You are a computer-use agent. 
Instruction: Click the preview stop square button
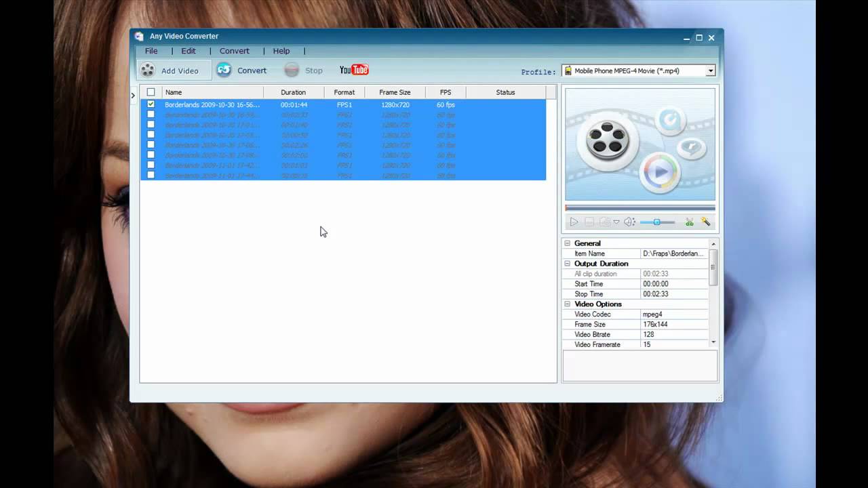coord(589,222)
